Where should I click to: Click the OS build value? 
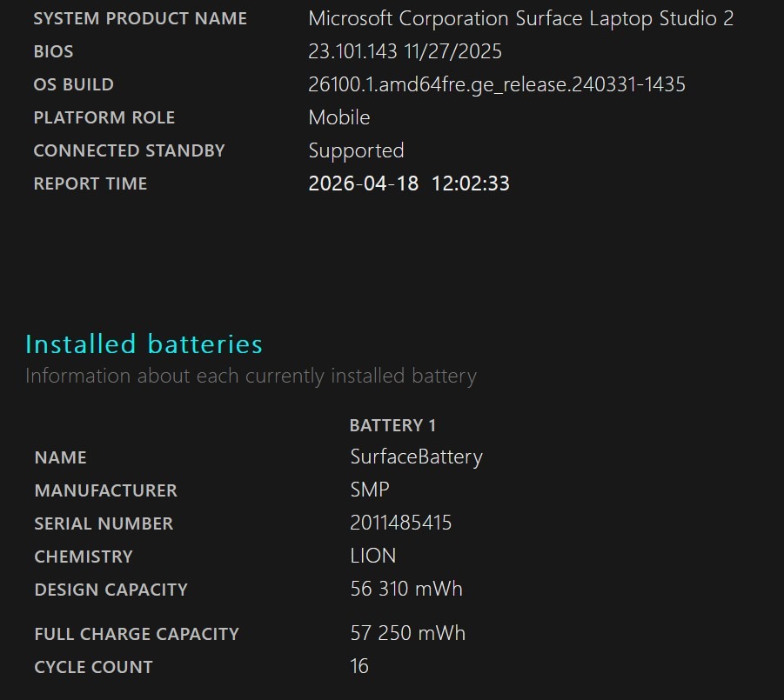coord(496,84)
